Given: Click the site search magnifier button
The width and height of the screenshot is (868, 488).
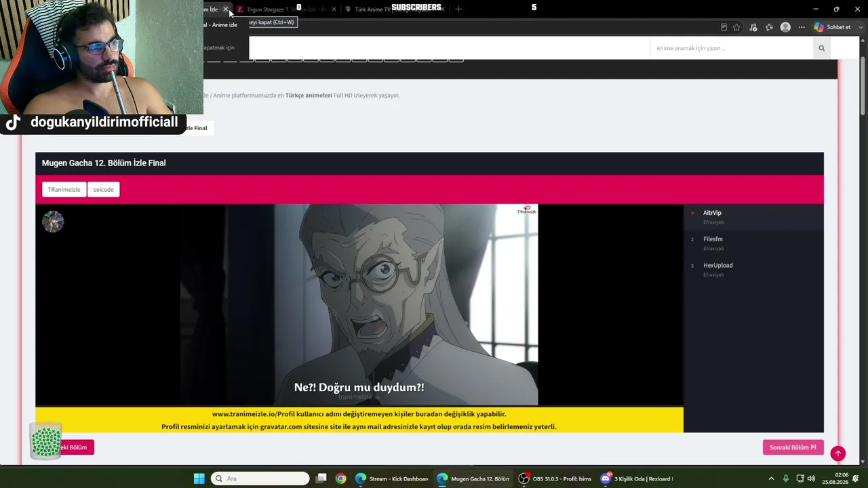Looking at the screenshot, I should click(x=821, y=48).
